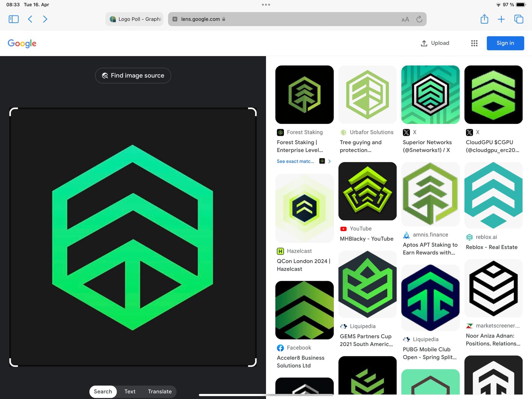Open the AA reader text options
This screenshot has width=532, height=399.
405,19
